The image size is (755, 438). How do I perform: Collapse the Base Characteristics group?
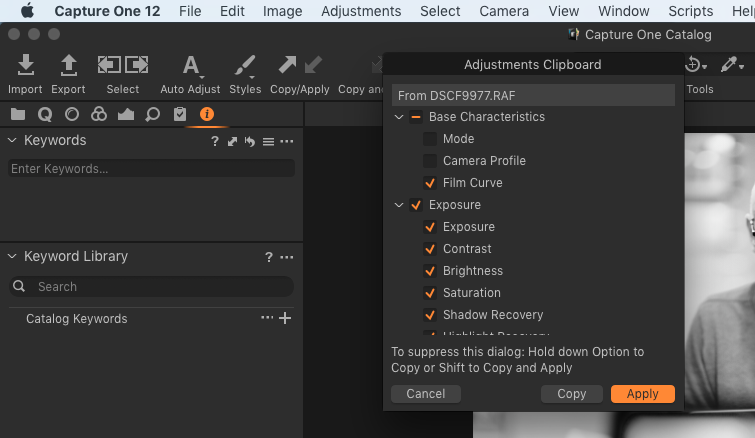tap(400, 117)
